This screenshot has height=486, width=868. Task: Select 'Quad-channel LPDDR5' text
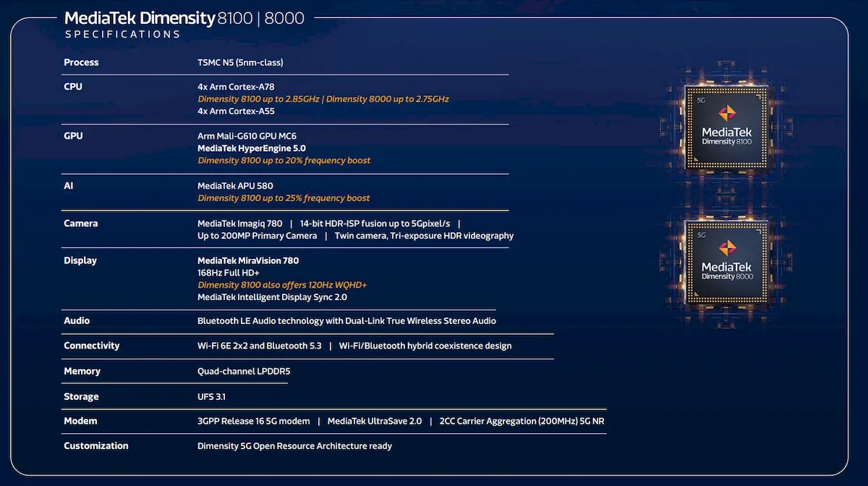[244, 371]
